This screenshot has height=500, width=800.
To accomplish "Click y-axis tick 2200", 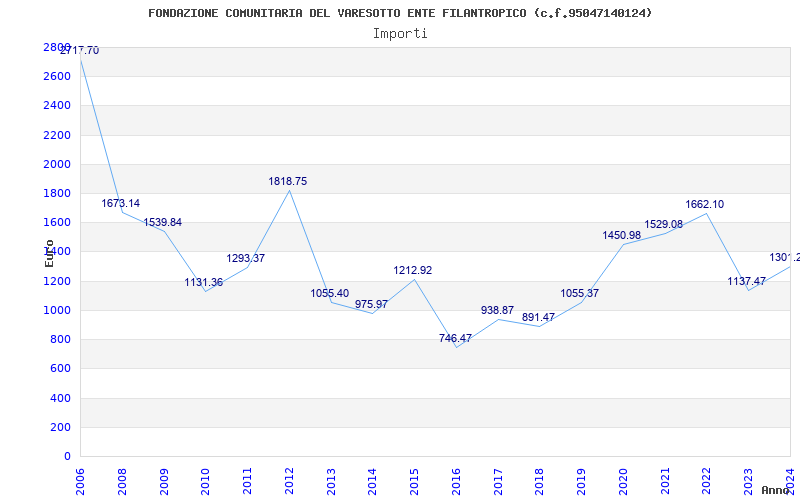I will [x=57, y=135].
